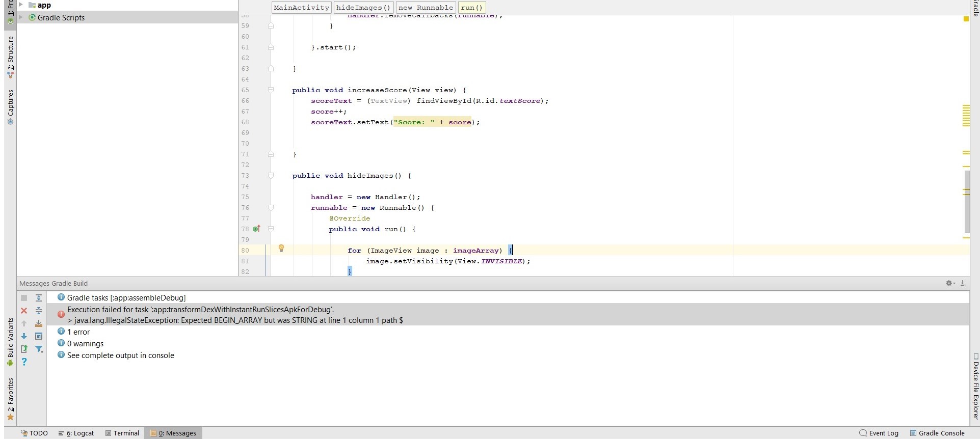Screen dimensions: 980x439
Task: Click the Expand All icon in Messages
Action: click(x=39, y=298)
